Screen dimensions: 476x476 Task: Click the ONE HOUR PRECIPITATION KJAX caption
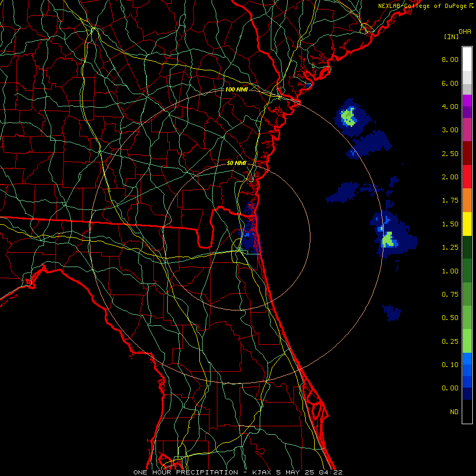tap(238, 472)
